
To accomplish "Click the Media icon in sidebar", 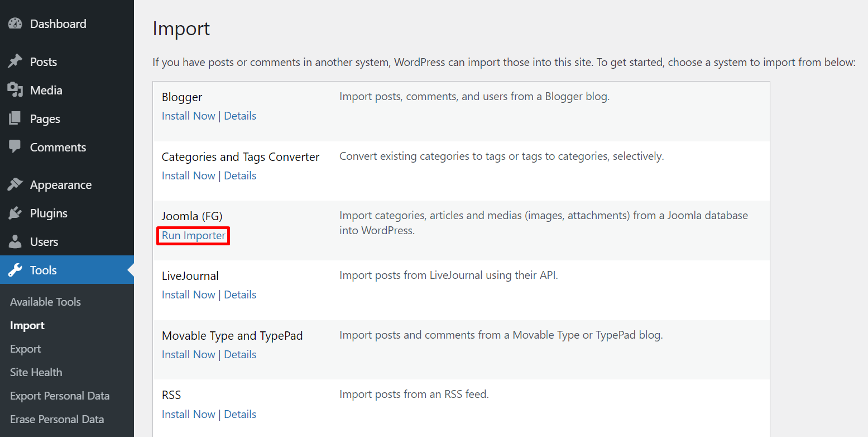I will pyautogui.click(x=15, y=90).
